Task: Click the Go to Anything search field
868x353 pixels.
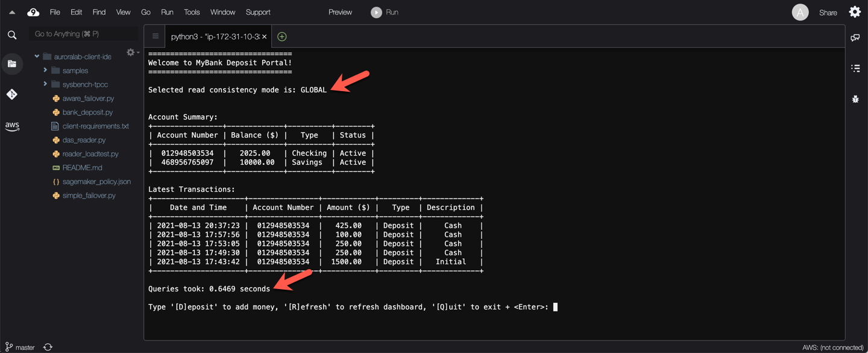Action: tap(83, 34)
